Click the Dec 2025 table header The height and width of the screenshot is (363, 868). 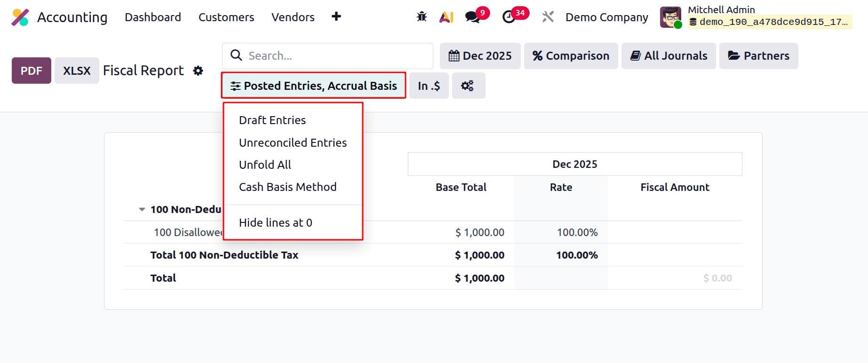(575, 164)
